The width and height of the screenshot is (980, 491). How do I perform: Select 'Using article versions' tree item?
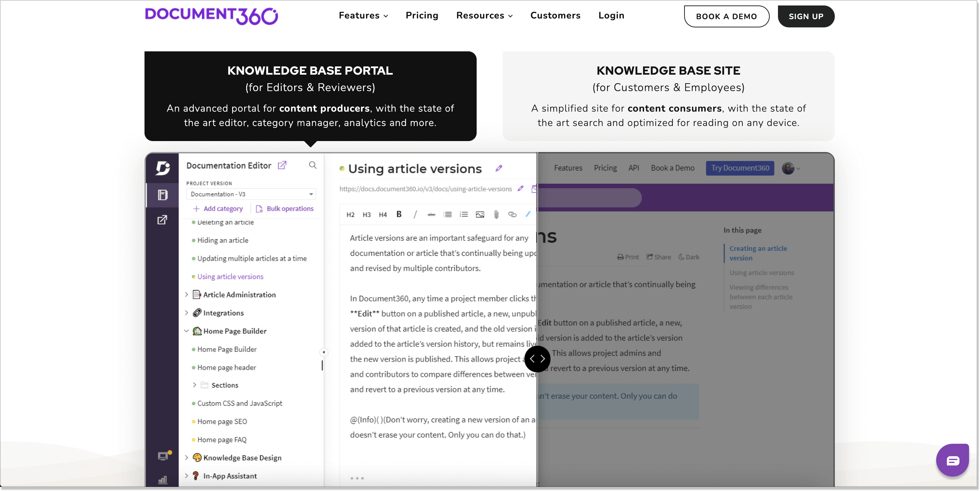230,277
